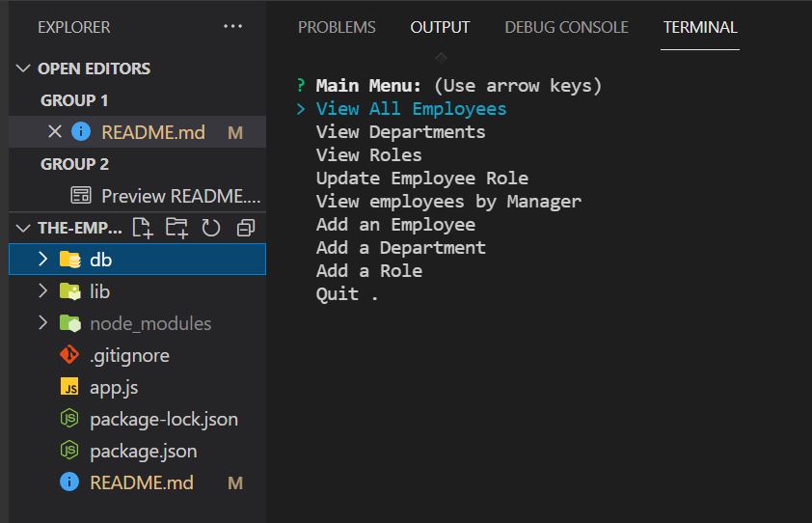The height and width of the screenshot is (523, 812).
Task: Click the preview icon beside Preview README
Action: pyautogui.click(x=81, y=196)
